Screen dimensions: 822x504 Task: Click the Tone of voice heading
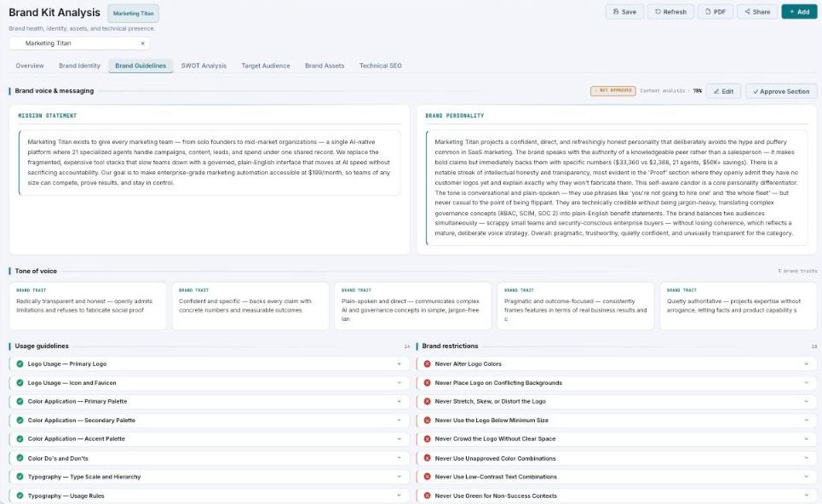[x=36, y=271]
